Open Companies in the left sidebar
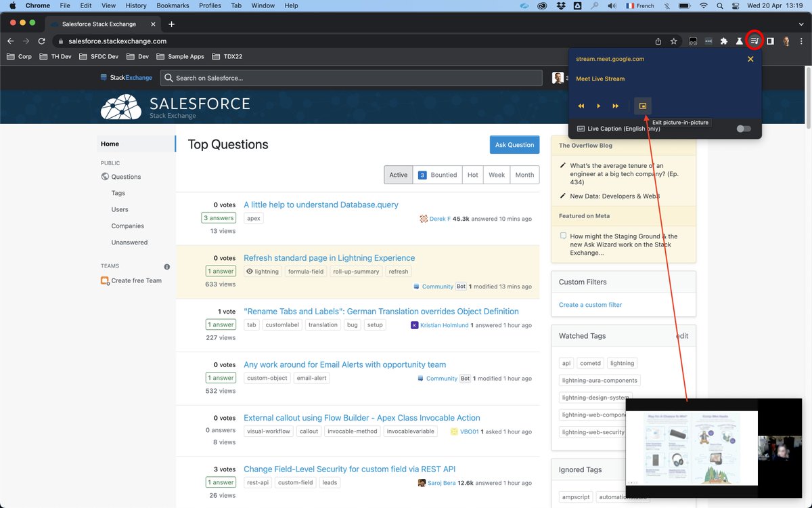 (128, 226)
